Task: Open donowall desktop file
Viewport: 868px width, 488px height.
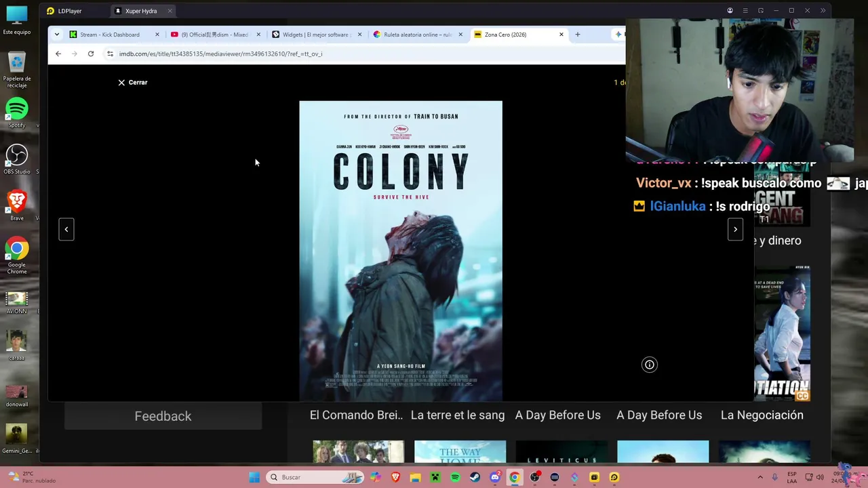Action: coord(17,396)
